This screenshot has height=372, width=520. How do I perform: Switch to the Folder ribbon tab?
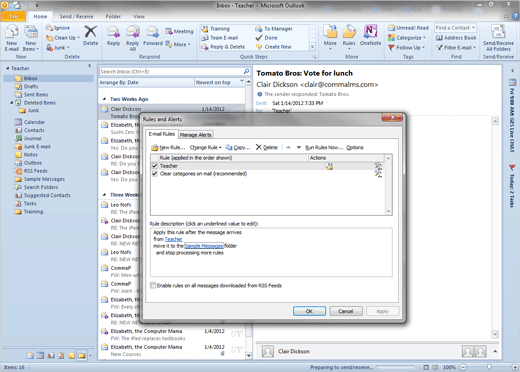click(x=113, y=16)
